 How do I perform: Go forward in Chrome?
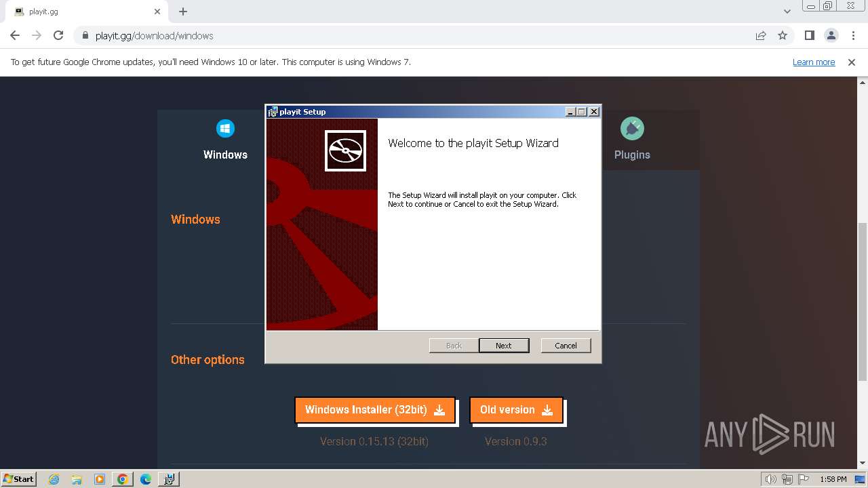pos(37,36)
